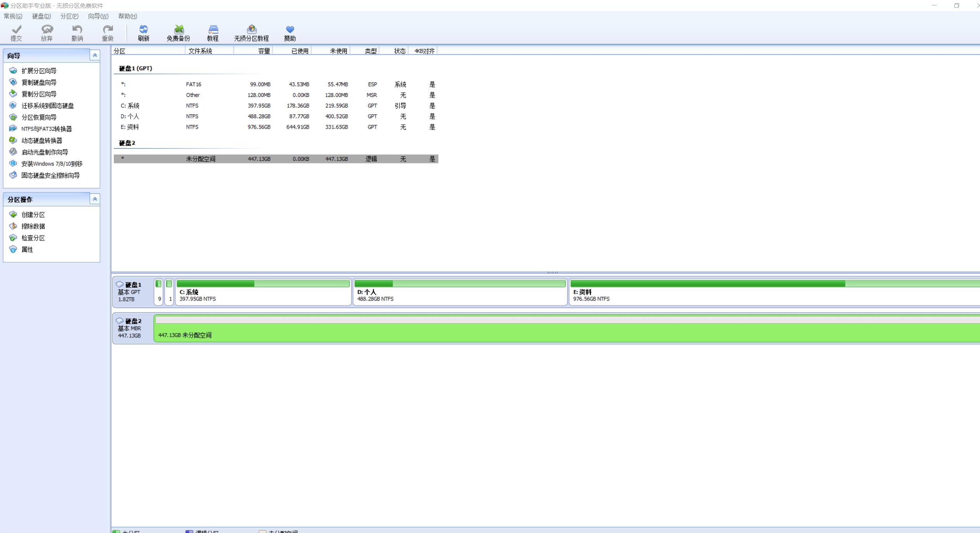This screenshot has width=980, height=533.
Task: Open the 无损分区教程 toolbar icon
Action: [251, 29]
